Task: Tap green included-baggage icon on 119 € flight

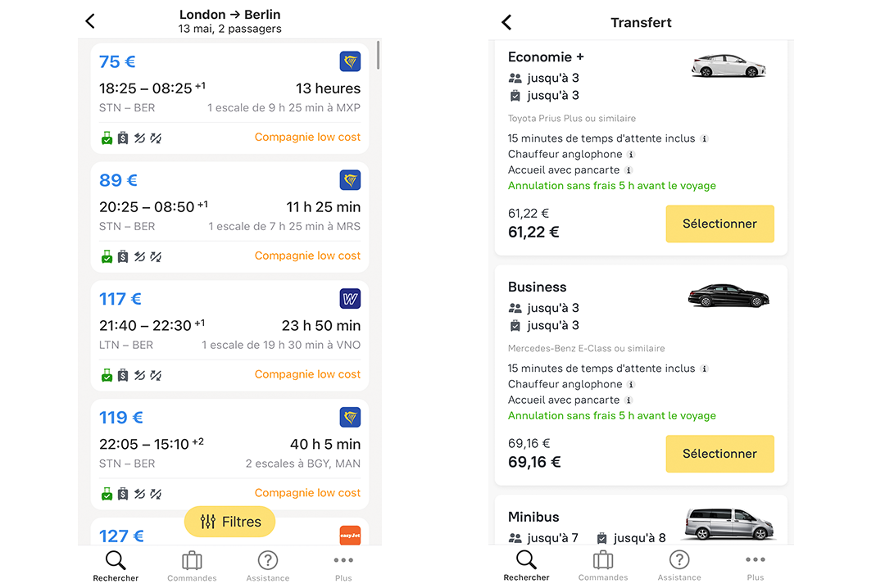Action: (x=107, y=493)
